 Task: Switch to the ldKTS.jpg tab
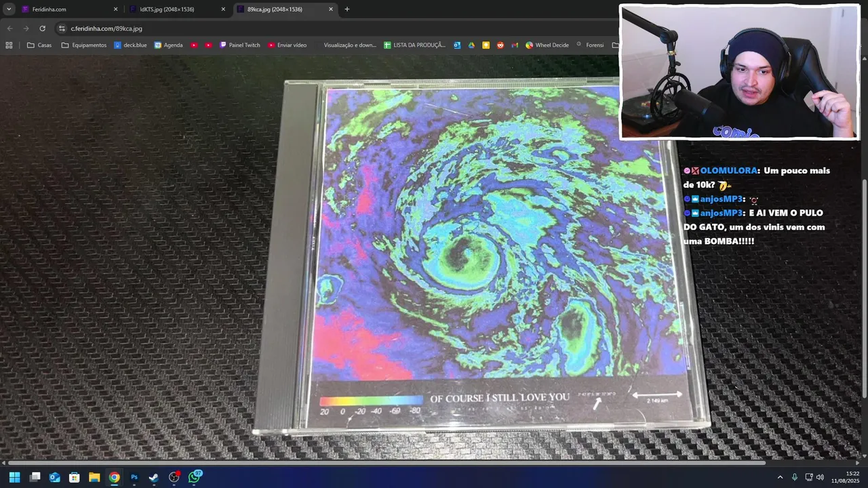tap(178, 9)
